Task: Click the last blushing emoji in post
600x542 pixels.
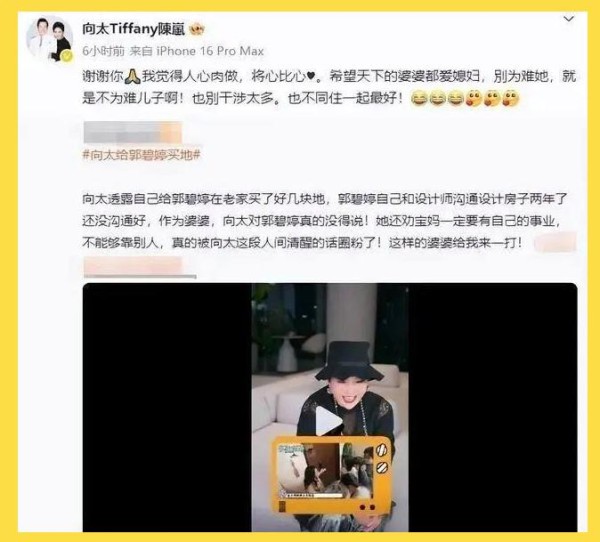Action: 510,99
